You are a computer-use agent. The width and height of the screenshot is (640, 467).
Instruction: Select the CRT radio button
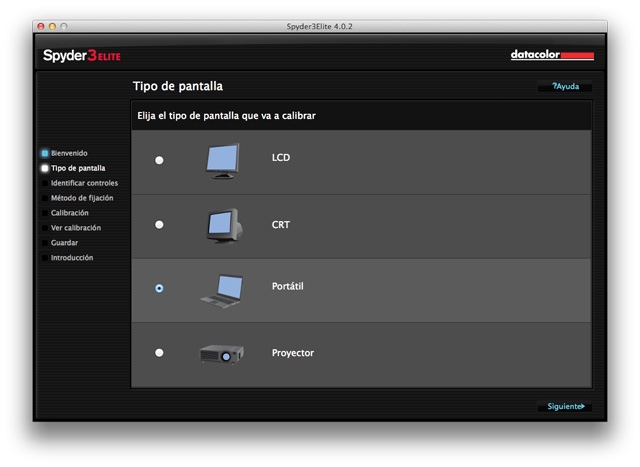click(x=159, y=225)
